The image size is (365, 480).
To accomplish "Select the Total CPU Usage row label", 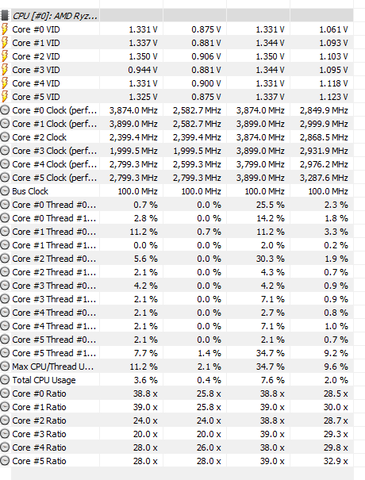I will [44, 380].
